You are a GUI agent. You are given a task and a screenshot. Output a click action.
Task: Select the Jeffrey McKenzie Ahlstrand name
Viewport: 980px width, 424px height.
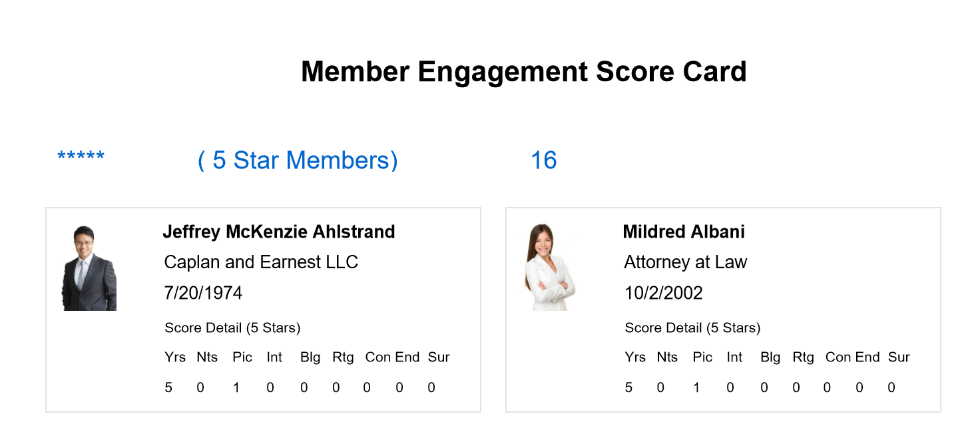point(279,232)
